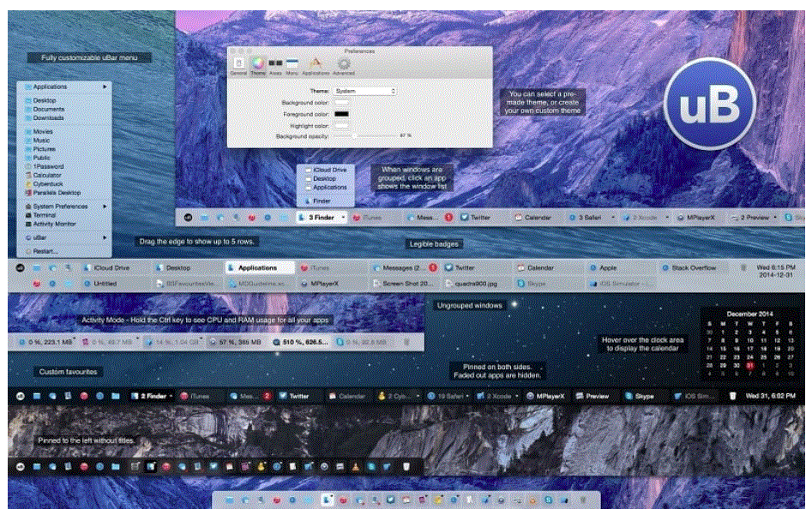The image size is (812, 521).
Task: Select highlighted day 31 in December 2014 calendar
Action: [750, 365]
